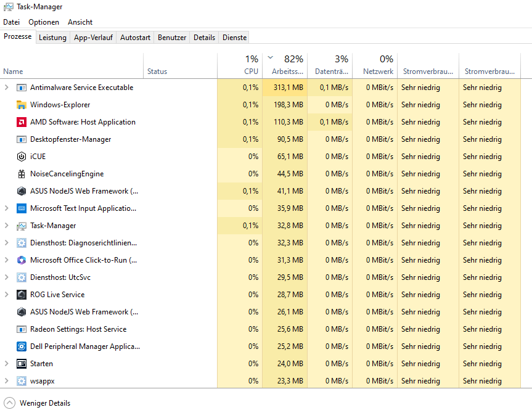Click the red AMD Software icon
Screen dimensions: 532x418
click(x=22, y=122)
